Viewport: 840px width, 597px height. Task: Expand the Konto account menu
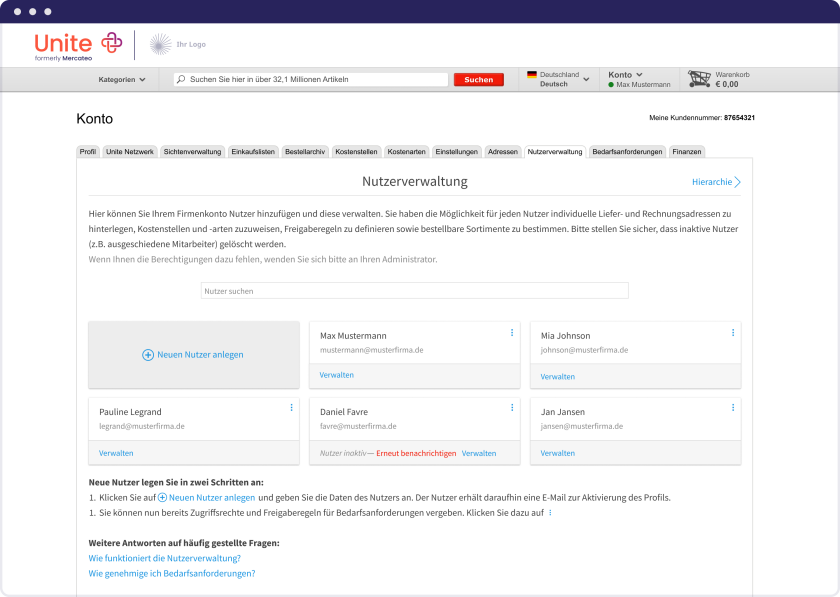626,74
